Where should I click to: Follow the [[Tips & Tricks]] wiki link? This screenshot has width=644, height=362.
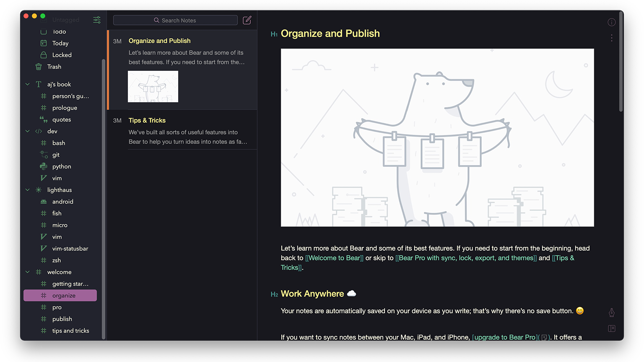coord(563,258)
